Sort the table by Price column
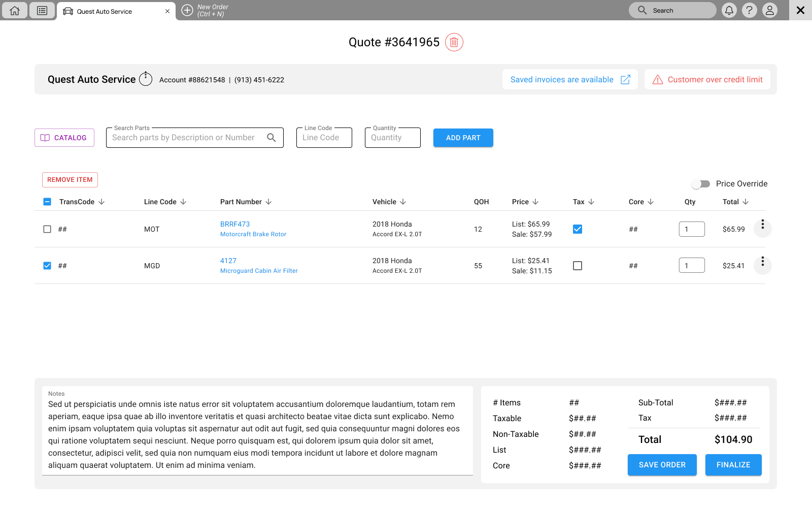Image resolution: width=812 pixels, height=508 pixels. click(x=535, y=202)
